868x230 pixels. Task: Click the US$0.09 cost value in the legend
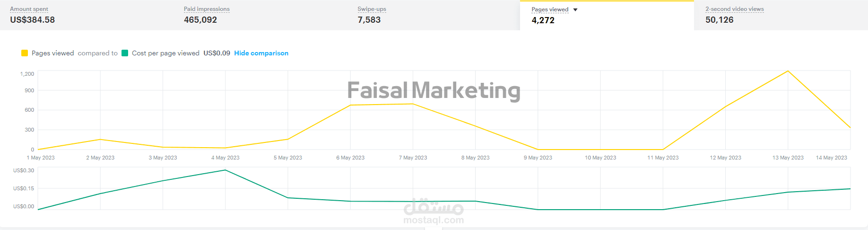click(x=217, y=53)
